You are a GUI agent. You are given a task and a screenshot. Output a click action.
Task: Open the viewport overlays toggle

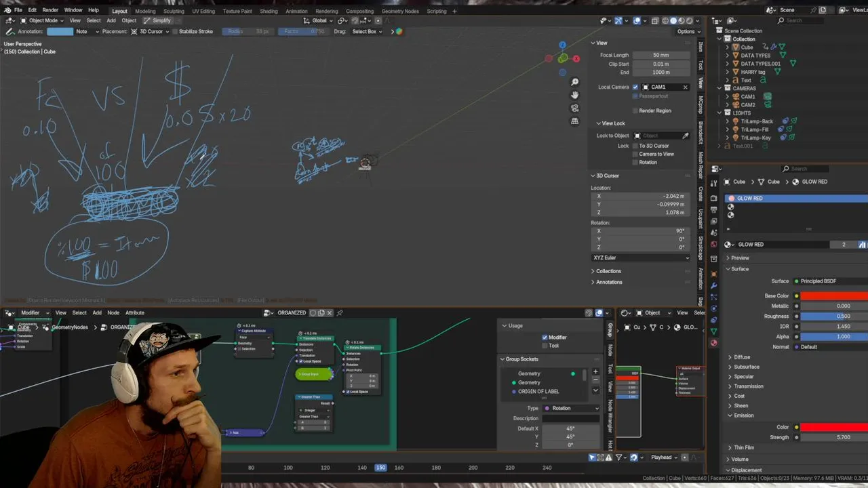pos(637,20)
